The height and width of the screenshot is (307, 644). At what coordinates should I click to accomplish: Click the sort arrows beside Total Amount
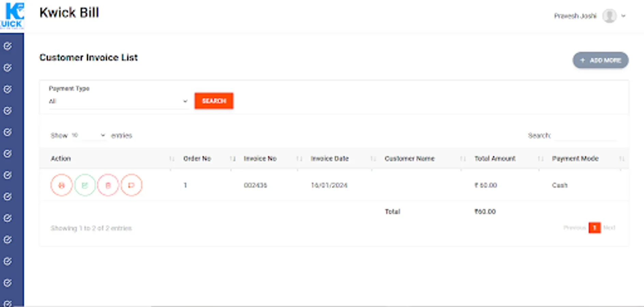541,159
